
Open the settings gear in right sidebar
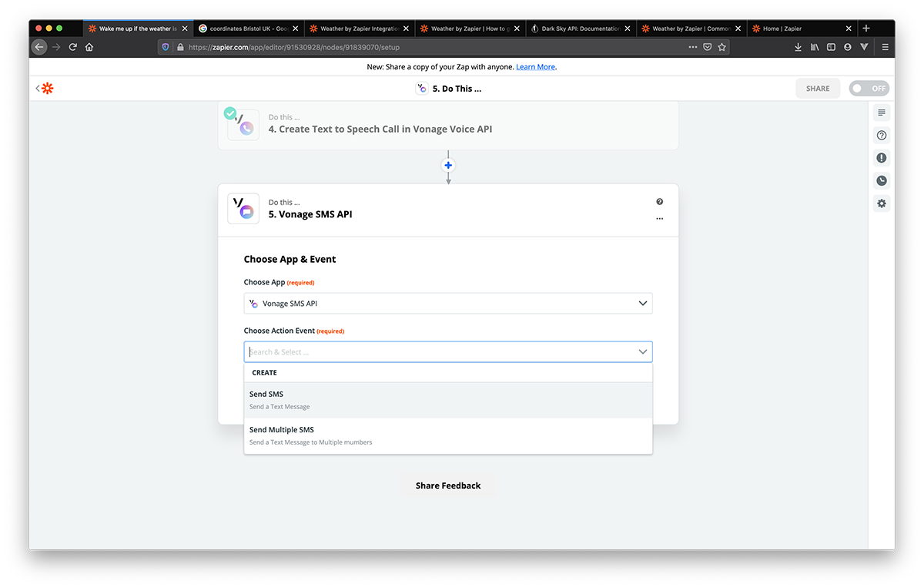(882, 203)
